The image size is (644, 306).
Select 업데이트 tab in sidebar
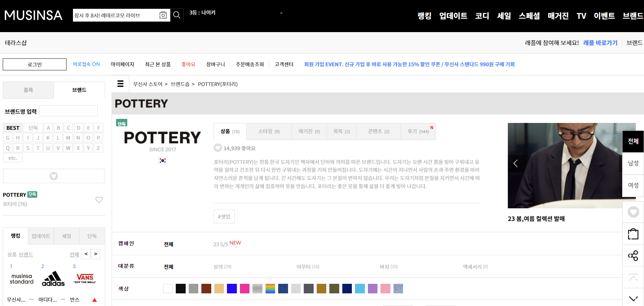[x=41, y=236]
